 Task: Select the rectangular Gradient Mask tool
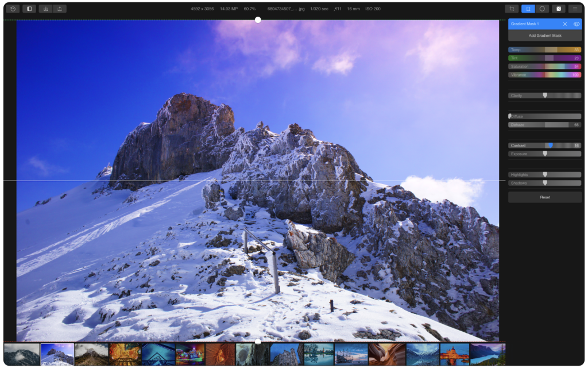(x=528, y=9)
